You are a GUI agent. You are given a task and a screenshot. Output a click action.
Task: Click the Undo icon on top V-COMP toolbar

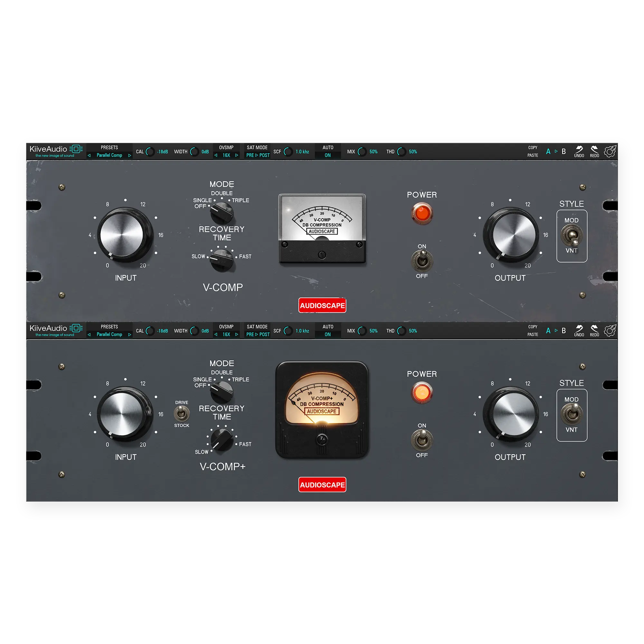pyautogui.click(x=579, y=150)
